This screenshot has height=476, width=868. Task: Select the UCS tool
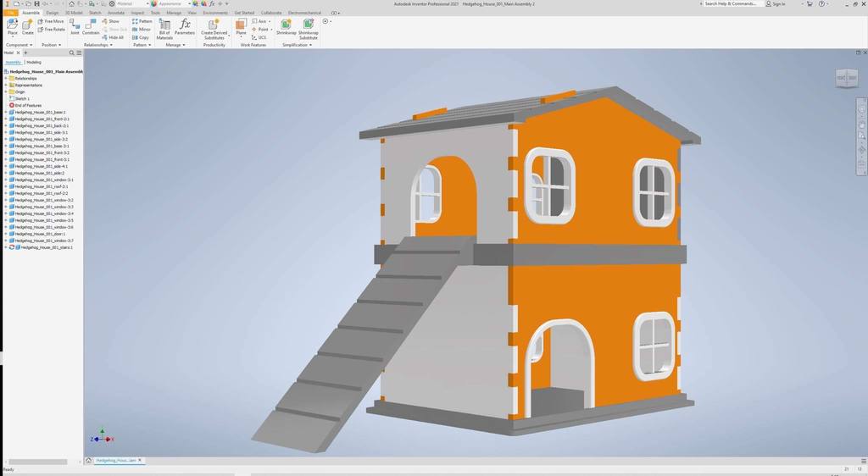(x=259, y=37)
